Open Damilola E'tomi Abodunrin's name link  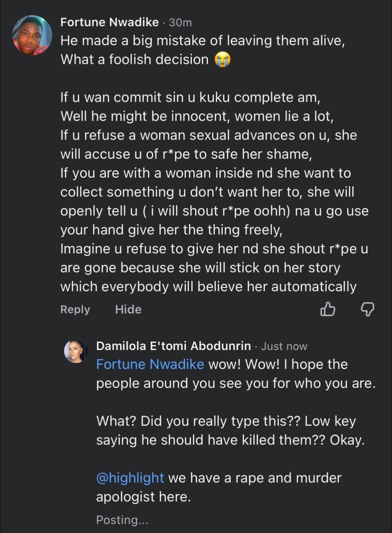pos(173,346)
